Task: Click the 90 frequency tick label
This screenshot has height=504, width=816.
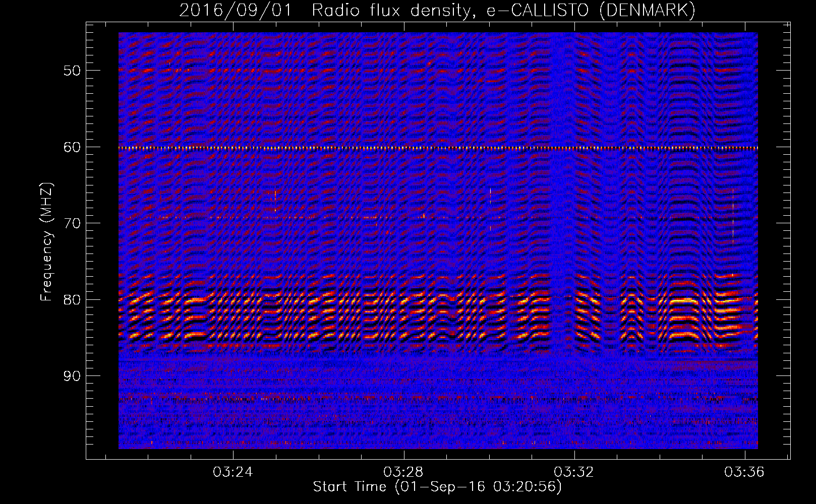Action: pyautogui.click(x=72, y=376)
